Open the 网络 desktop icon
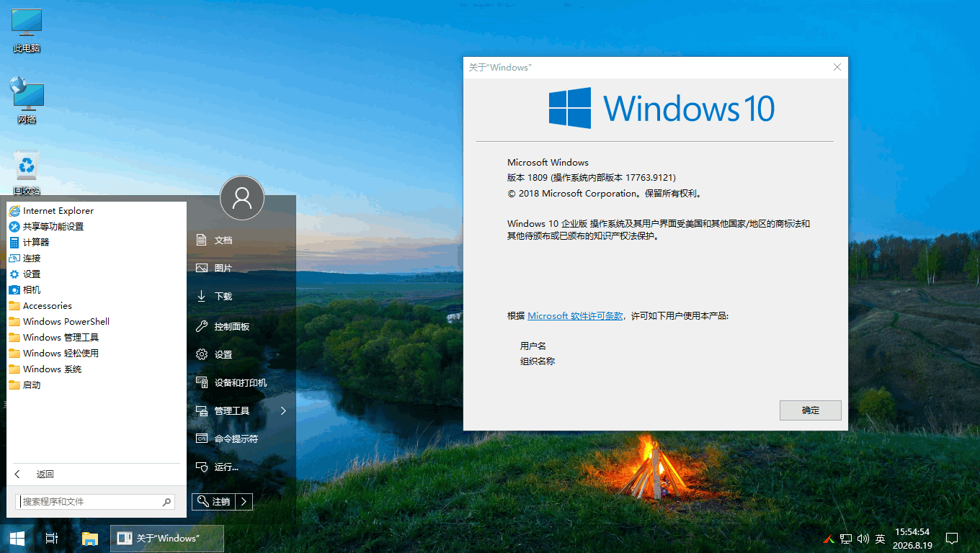Viewport: 980px width, 553px height. coord(27,102)
